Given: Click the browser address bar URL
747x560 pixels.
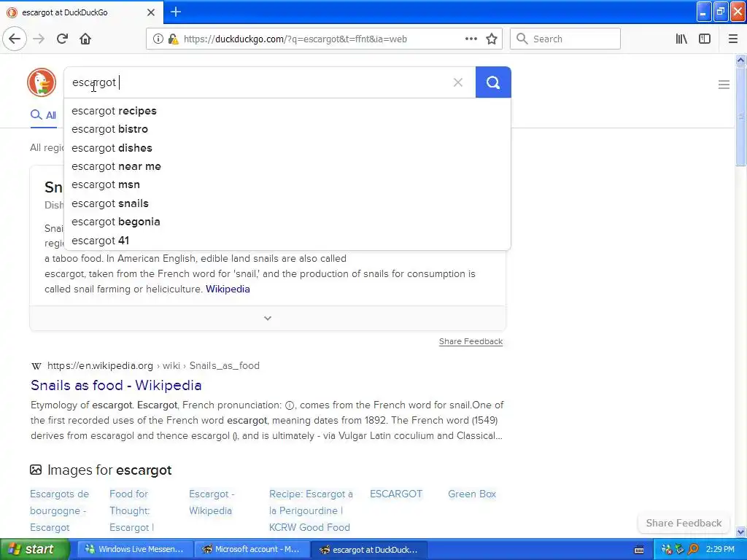Looking at the screenshot, I should [295, 39].
